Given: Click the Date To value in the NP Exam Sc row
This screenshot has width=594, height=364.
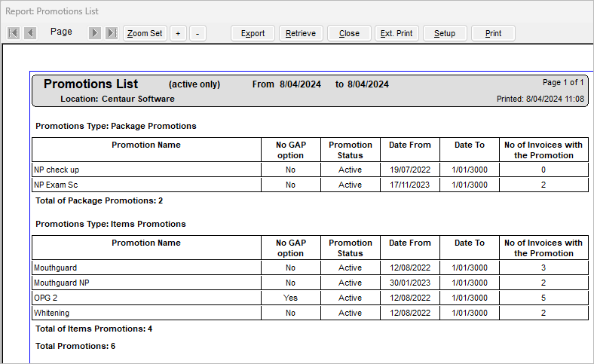Looking at the screenshot, I should tap(470, 185).
